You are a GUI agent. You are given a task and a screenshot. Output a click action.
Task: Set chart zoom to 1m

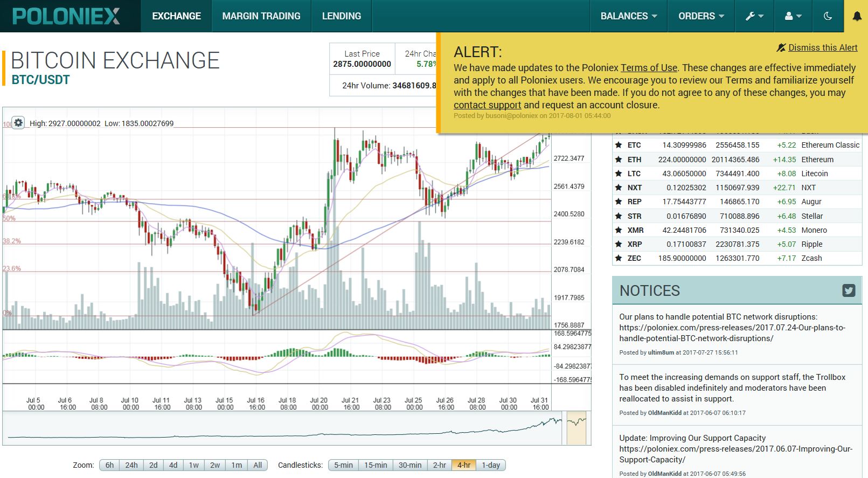click(x=237, y=465)
